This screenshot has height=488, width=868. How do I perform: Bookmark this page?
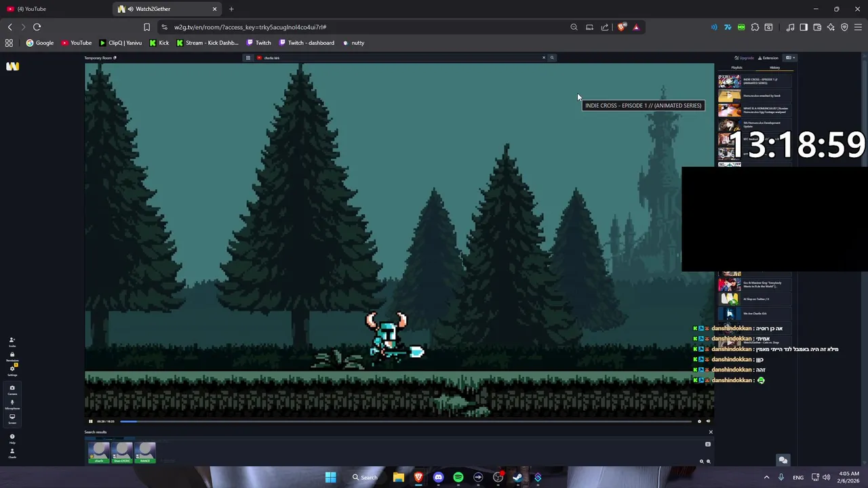146,27
